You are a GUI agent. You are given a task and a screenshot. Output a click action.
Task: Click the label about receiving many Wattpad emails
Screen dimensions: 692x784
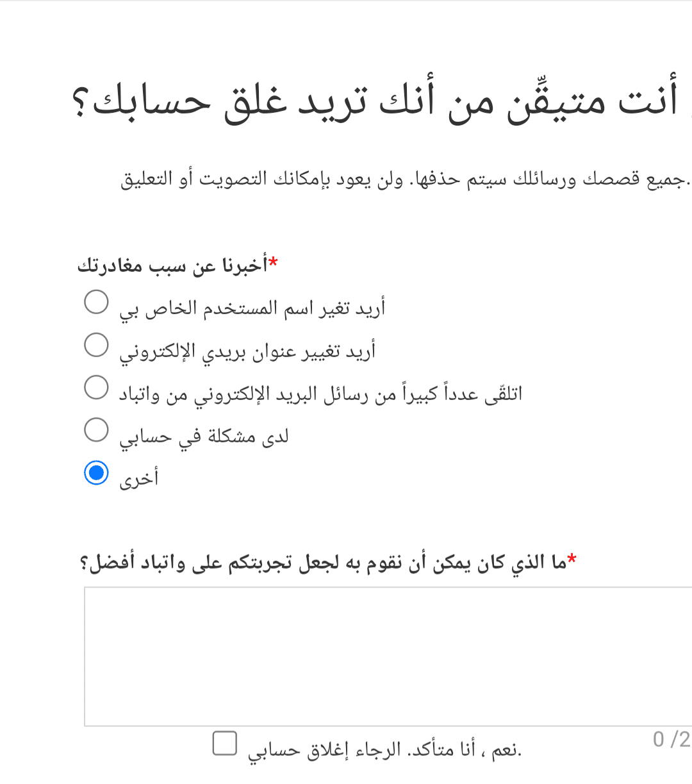click(x=320, y=394)
